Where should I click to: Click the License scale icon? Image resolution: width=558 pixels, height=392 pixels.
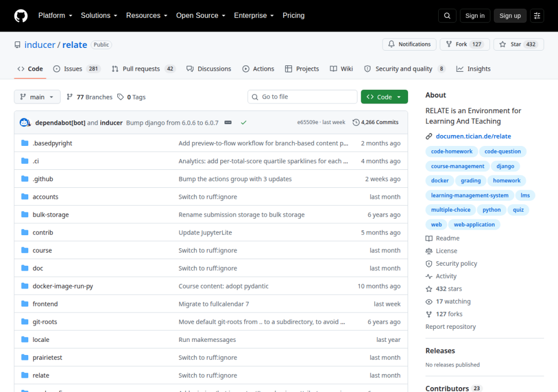[429, 251]
